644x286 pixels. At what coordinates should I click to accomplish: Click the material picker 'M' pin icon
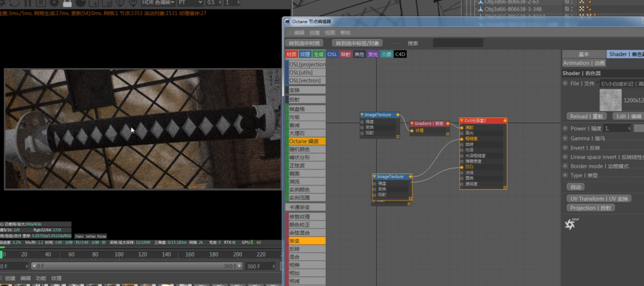[x=133, y=3]
